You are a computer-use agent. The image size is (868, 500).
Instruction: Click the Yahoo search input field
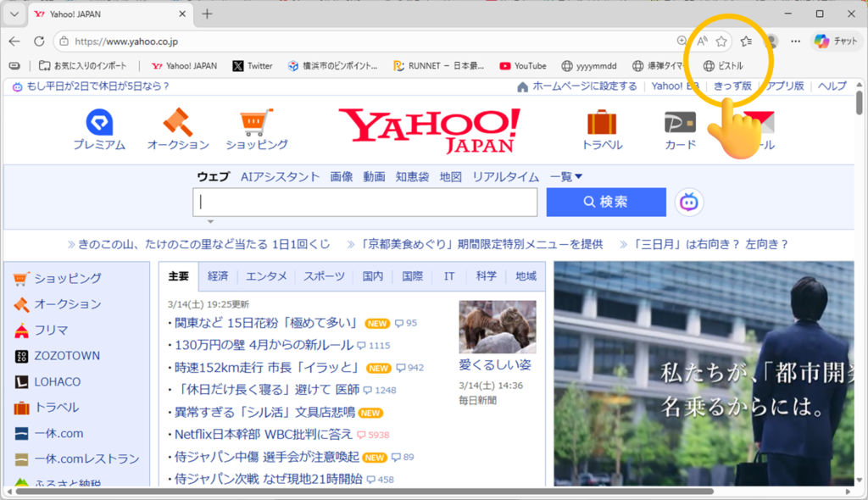click(x=365, y=203)
